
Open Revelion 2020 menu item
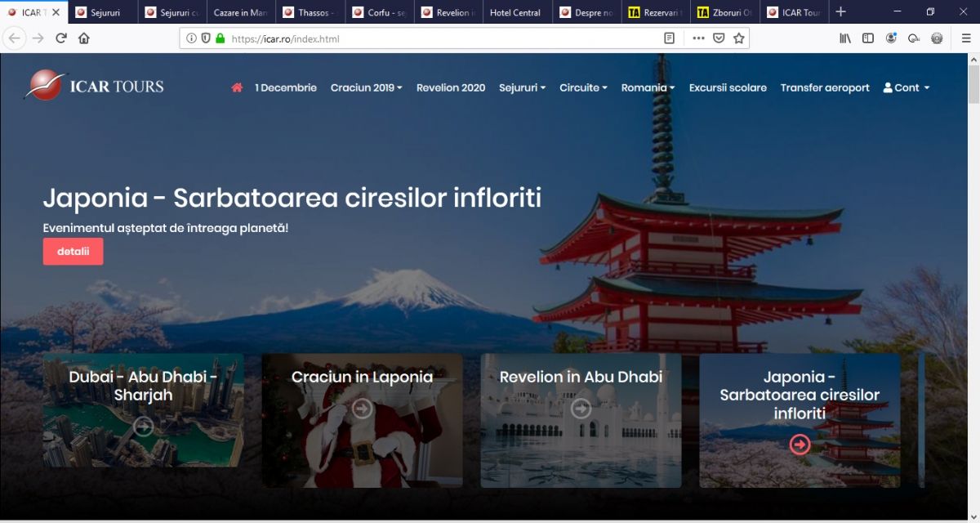click(x=450, y=88)
